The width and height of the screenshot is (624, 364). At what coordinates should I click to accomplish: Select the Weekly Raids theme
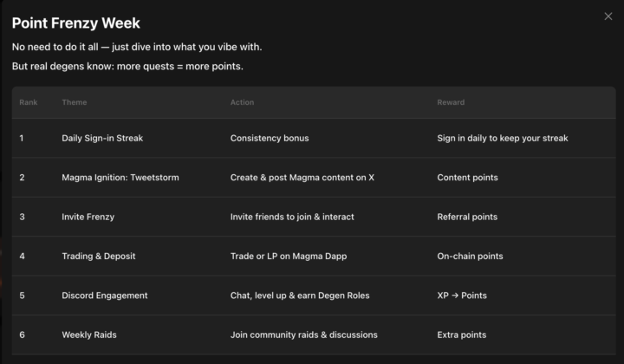89,335
